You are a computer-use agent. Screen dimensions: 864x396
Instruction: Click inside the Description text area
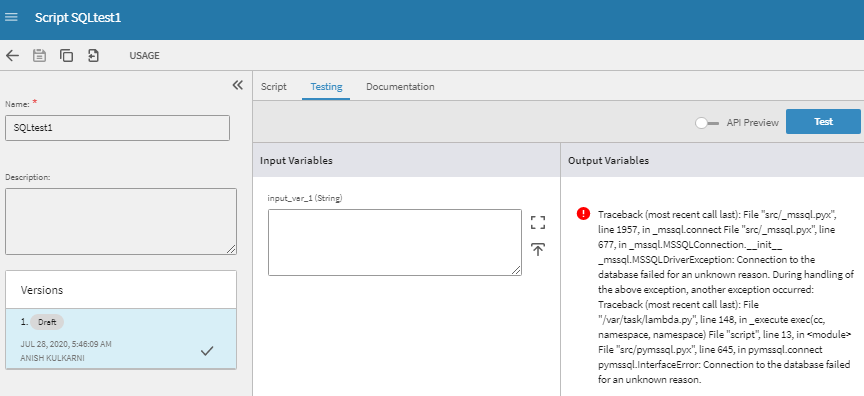[121, 221]
